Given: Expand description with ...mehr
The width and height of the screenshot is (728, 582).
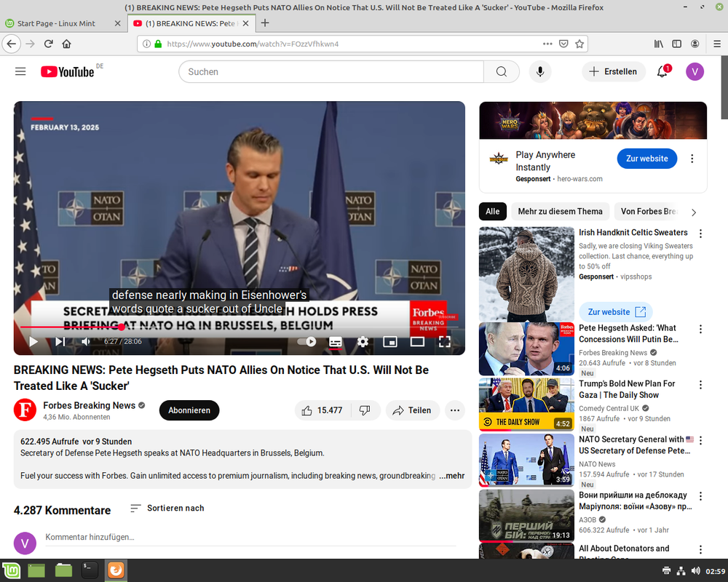Looking at the screenshot, I should (452, 476).
